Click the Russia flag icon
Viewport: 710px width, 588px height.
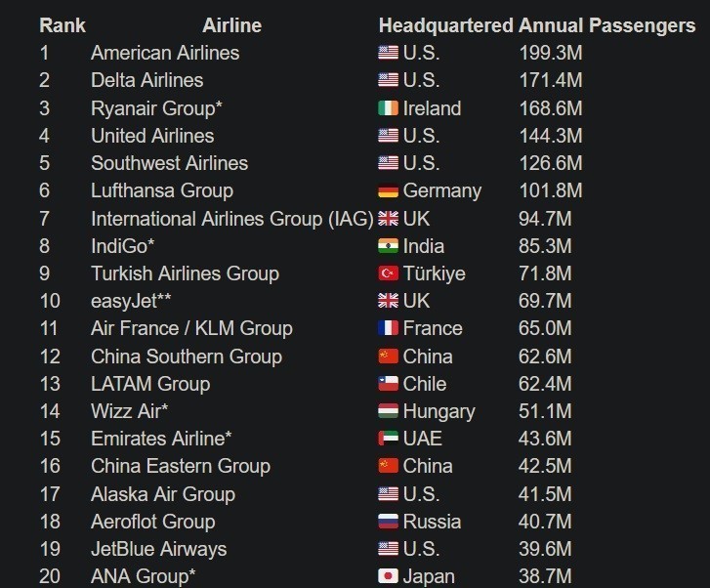pyautogui.click(x=388, y=522)
